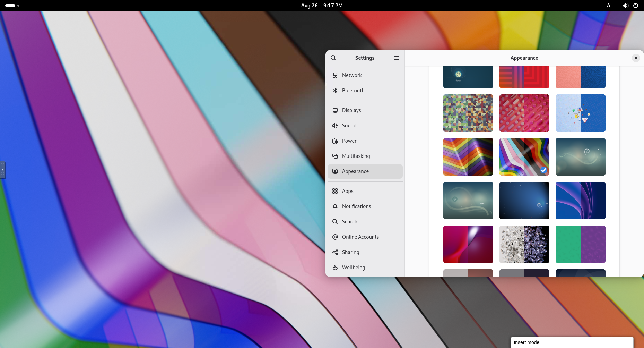The image size is (644, 348).
Task: Pick the rainbow zigzag chevron wallpaper
Action: [x=468, y=157]
